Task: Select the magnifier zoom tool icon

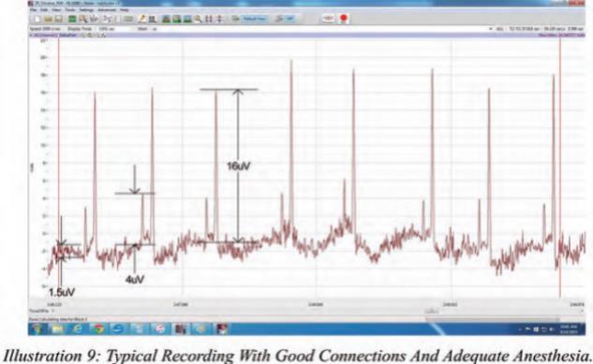Action: 198,19
